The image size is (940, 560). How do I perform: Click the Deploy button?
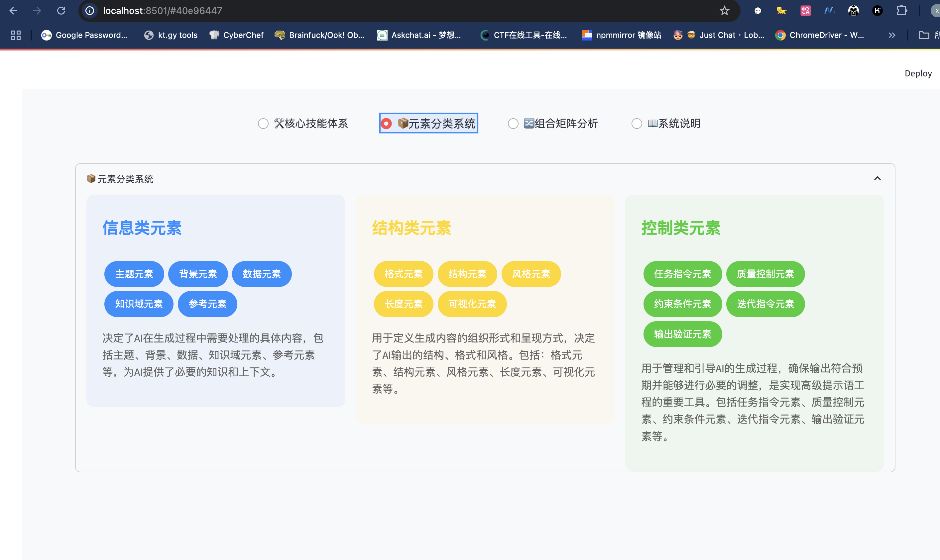click(x=918, y=73)
